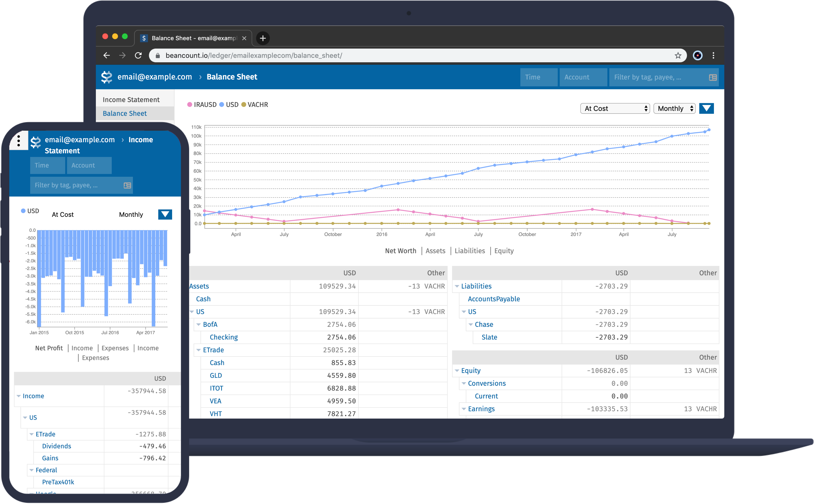Switch the chart to Assets view

[436, 251]
